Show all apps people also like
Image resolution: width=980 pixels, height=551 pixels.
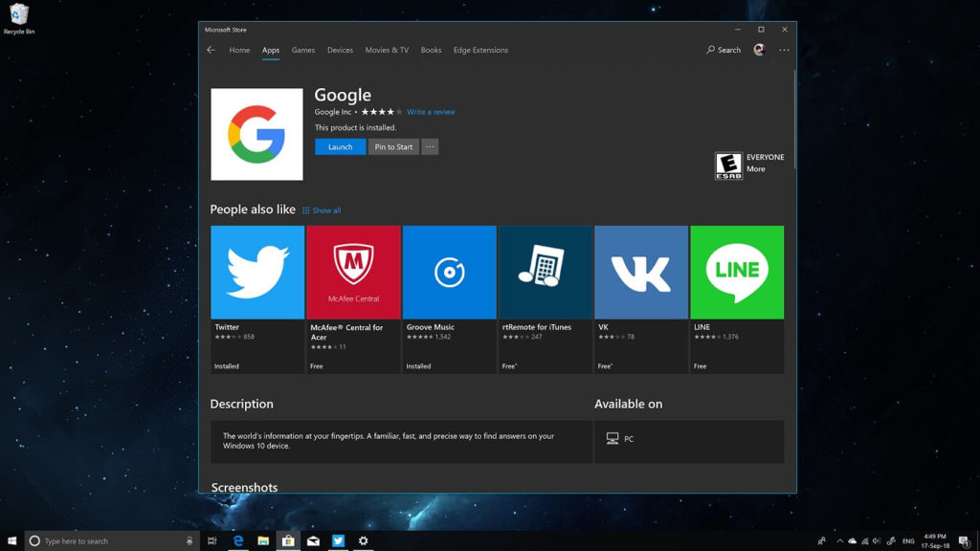click(327, 209)
